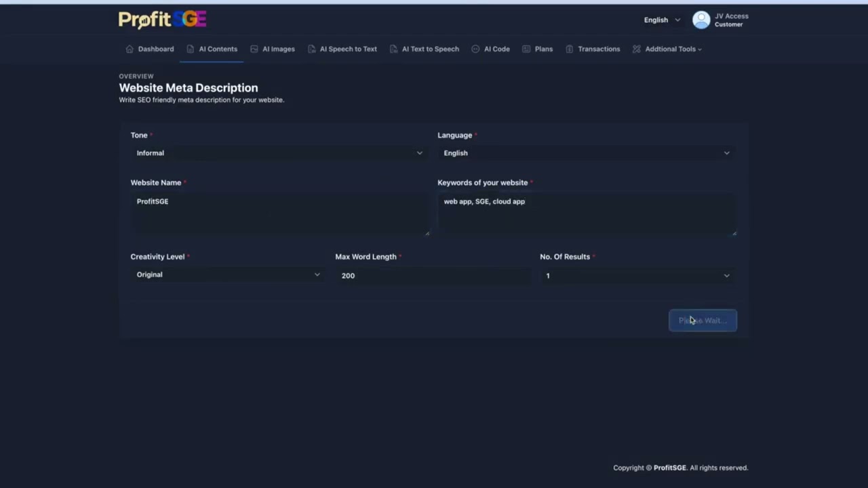Click the user avatar icon
Viewport: 868px width, 488px height.
point(701,20)
